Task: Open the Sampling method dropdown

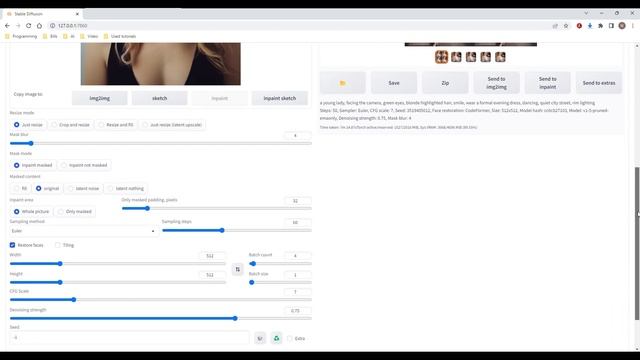Action: (x=84, y=231)
